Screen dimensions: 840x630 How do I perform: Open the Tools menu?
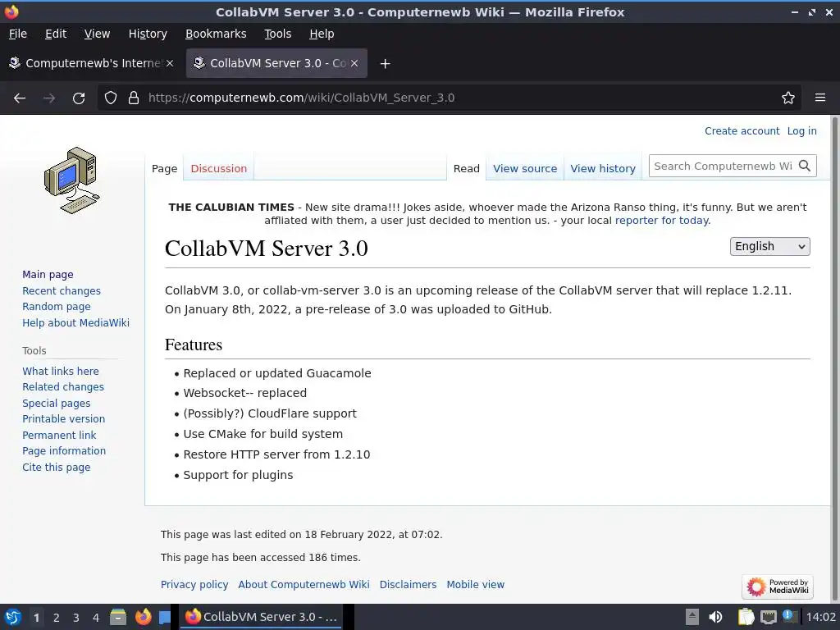point(277,34)
